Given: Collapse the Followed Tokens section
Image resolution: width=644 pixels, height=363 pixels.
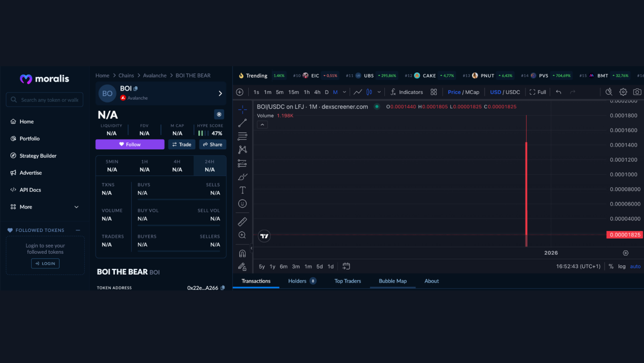Looking at the screenshot, I should tap(78, 230).
